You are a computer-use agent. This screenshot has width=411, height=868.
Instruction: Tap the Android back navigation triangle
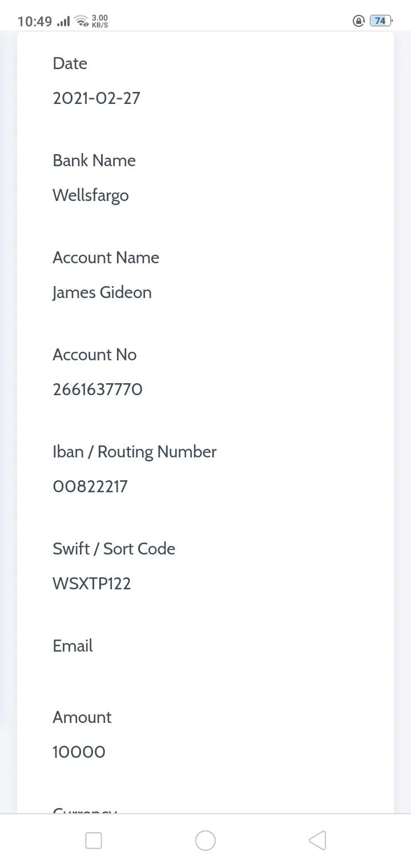click(317, 840)
